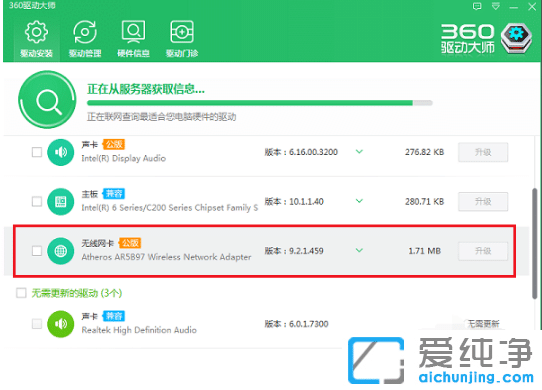Click the Intel chipset motherboard icon
542x390 pixels.
[x=60, y=202]
